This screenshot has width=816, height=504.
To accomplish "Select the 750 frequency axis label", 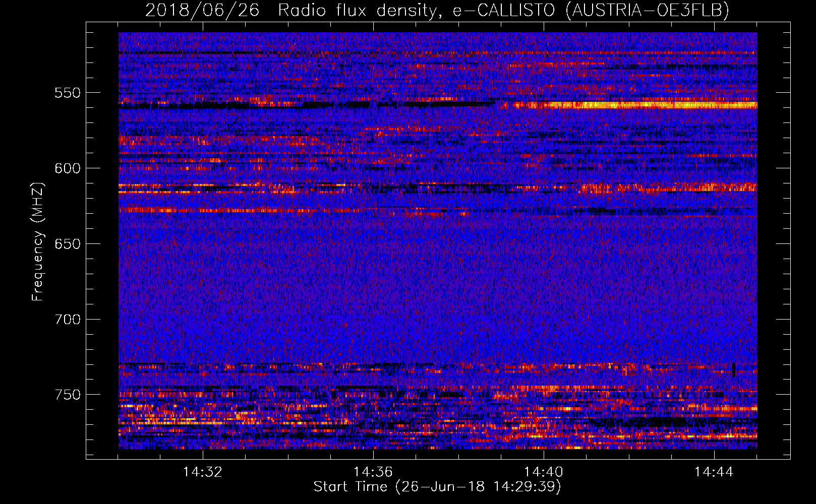I will point(68,395).
